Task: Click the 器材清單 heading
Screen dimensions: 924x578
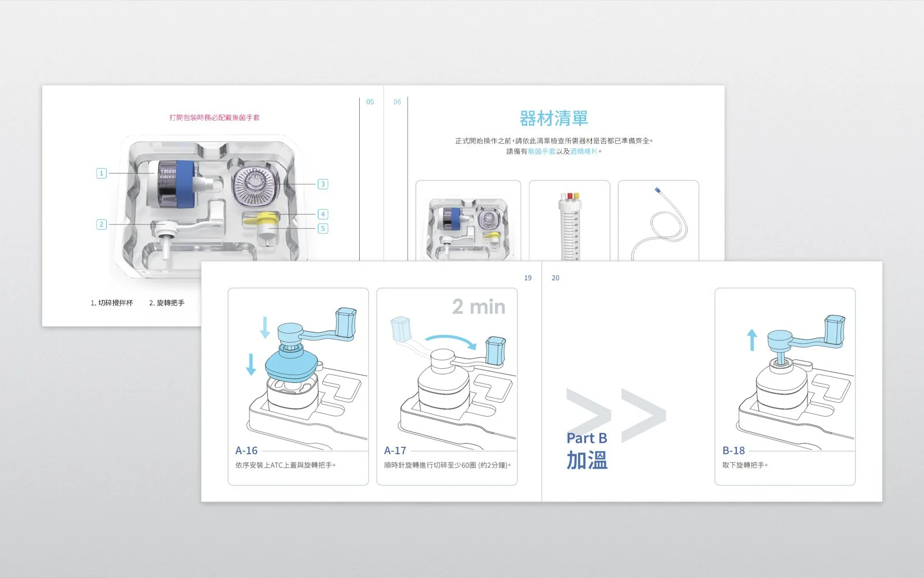Action: click(554, 118)
